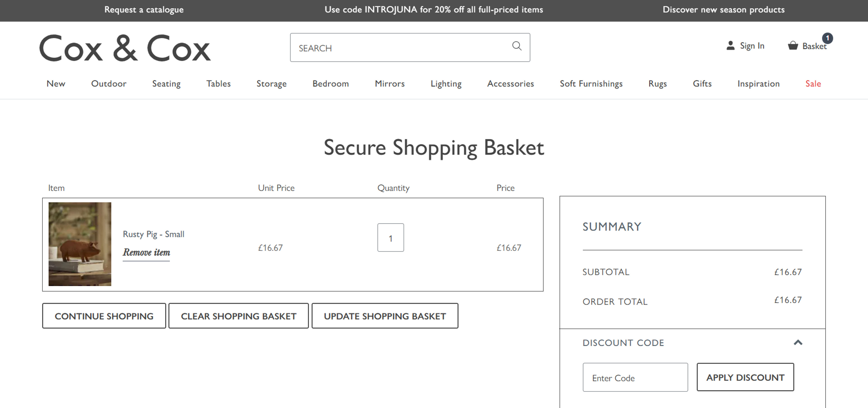Click the Basket link text

814,46
